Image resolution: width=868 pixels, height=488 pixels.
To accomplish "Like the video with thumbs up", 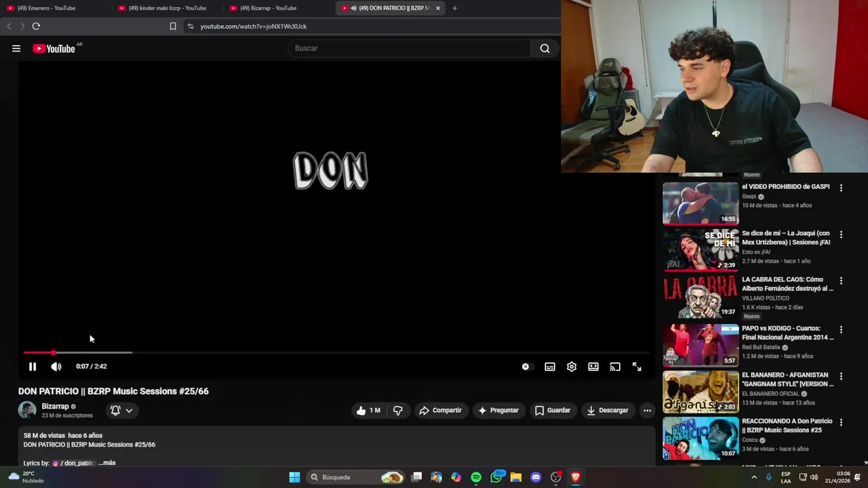I will (x=369, y=410).
